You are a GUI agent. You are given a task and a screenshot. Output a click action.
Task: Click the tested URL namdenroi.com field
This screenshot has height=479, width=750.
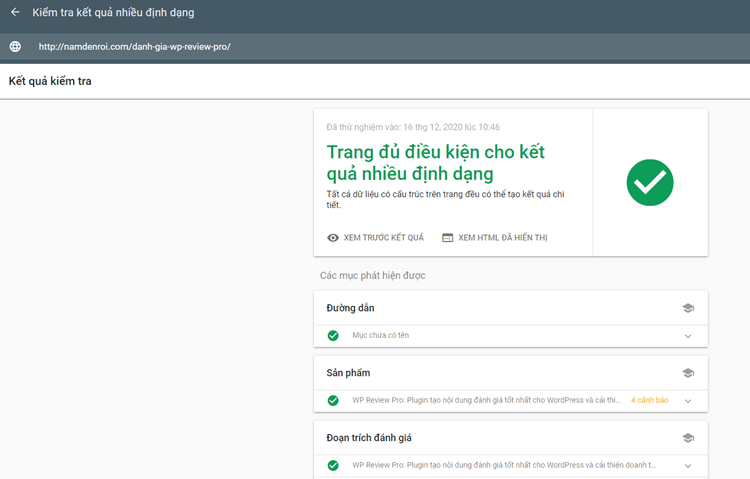134,47
